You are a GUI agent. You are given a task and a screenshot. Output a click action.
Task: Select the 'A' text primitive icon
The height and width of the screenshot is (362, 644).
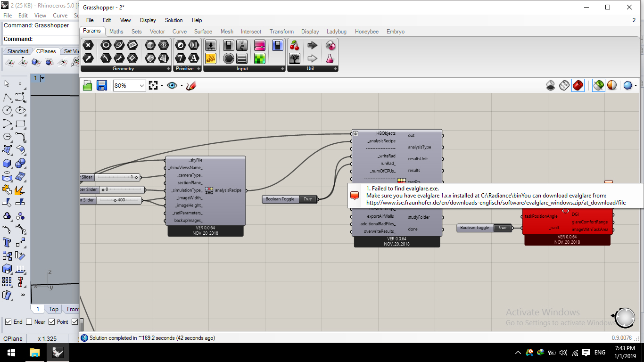coord(194,58)
